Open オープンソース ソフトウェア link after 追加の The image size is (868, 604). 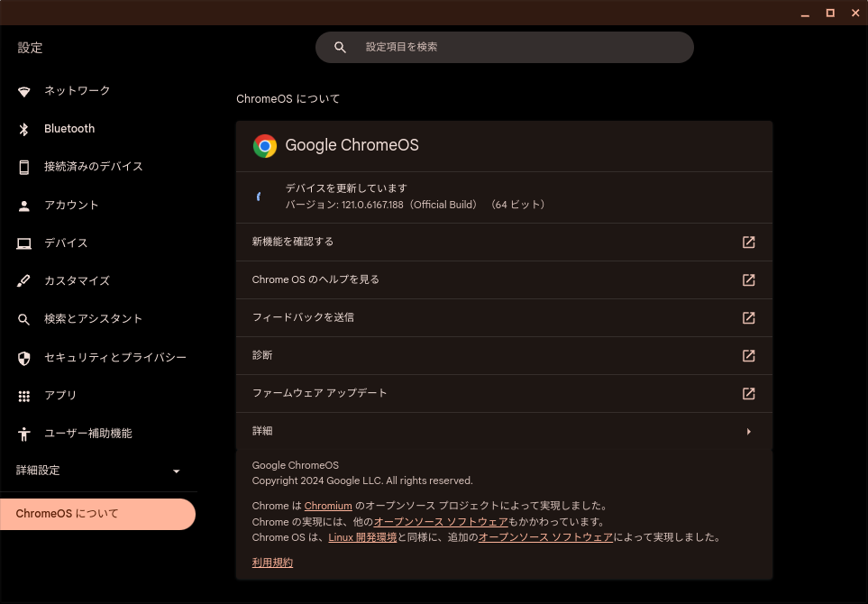546,537
